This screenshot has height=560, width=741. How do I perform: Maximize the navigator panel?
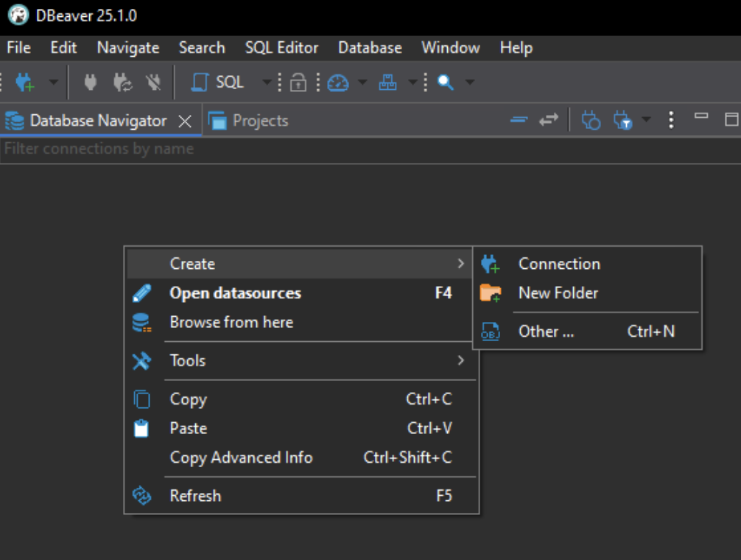tap(731, 119)
